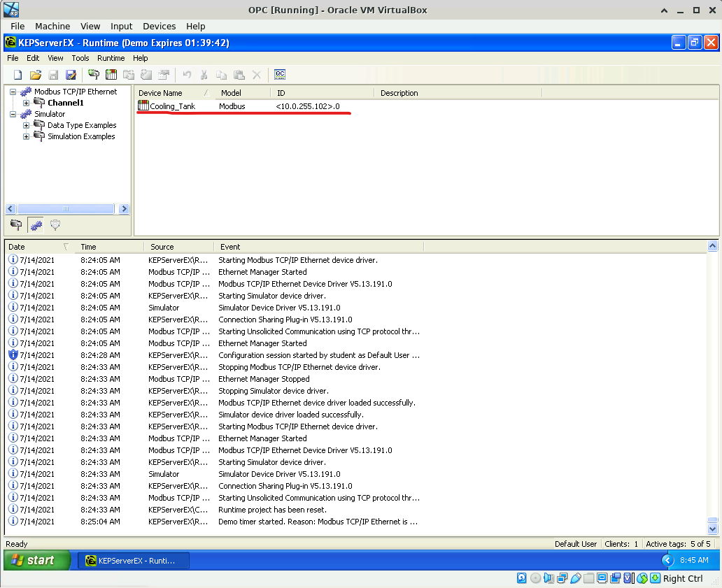Click the New Channel toolbar icon

pos(94,75)
